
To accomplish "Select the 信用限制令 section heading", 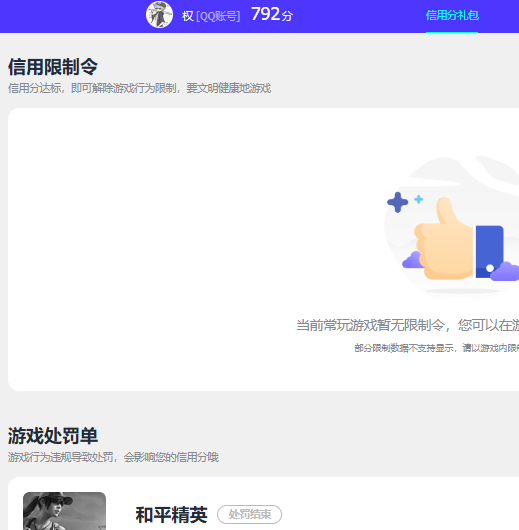I will tap(53, 67).
